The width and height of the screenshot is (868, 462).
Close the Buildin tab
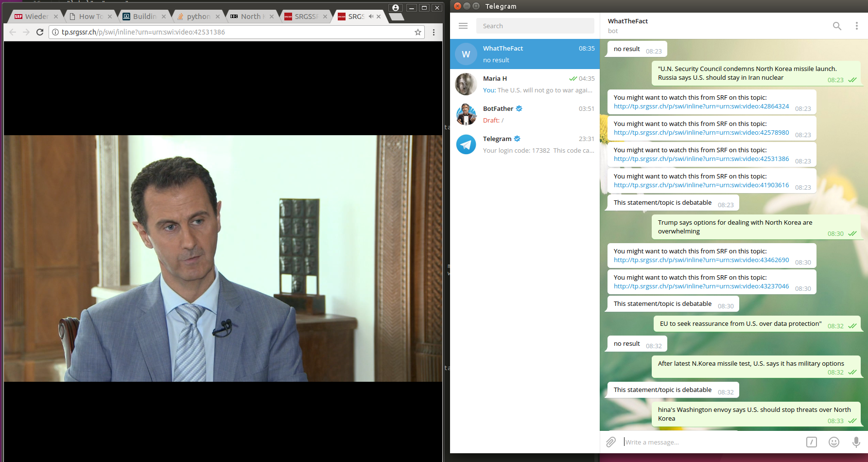(164, 17)
